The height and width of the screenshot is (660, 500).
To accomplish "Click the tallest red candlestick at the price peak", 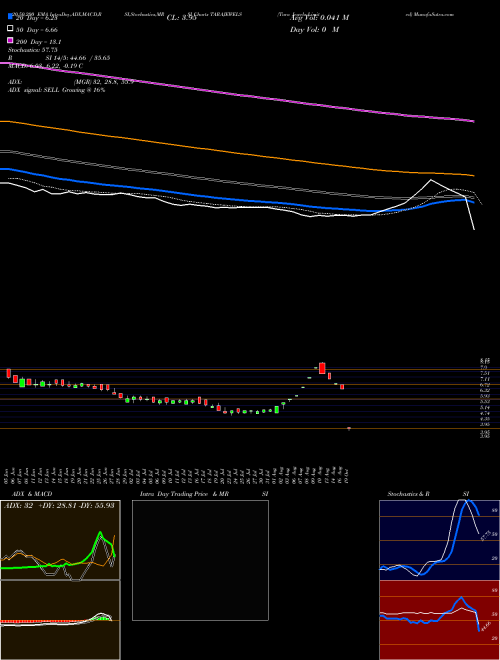I will [x=322, y=368].
